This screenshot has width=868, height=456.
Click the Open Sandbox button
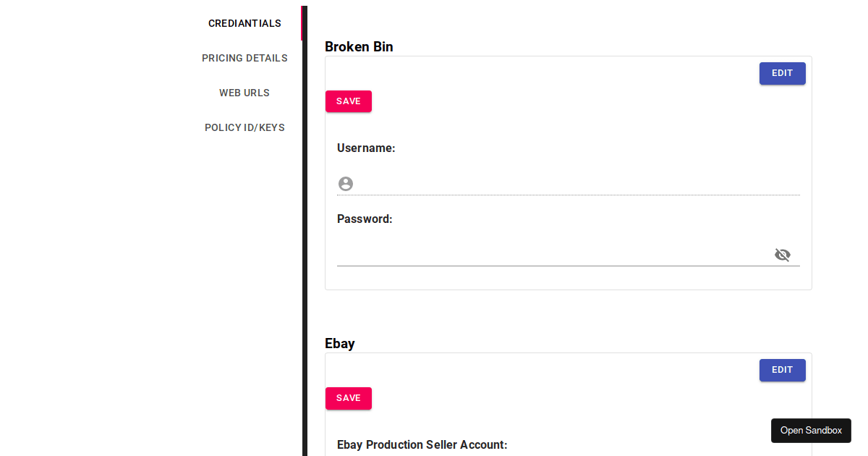click(x=811, y=431)
